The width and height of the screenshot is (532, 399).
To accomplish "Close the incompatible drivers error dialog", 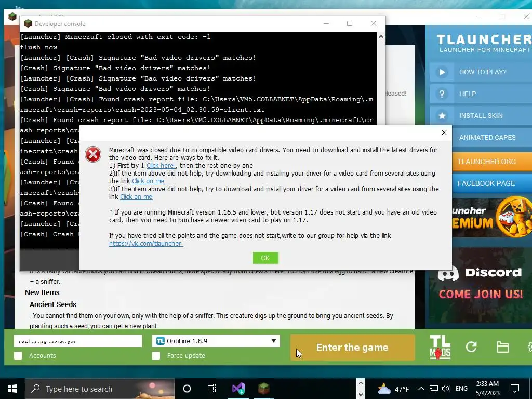I will tap(444, 132).
